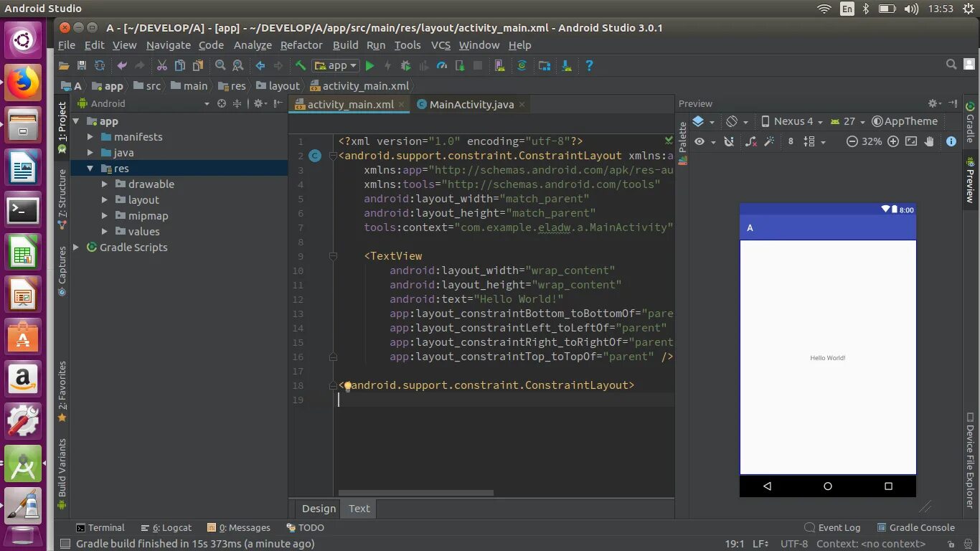Open Firefox from the Ubuntu launcher

click(x=24, y=83)
